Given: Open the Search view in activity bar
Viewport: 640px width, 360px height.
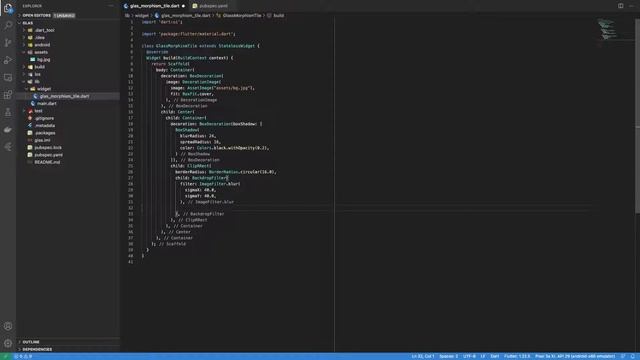Looking at the screenshot, I should [8, 25].
